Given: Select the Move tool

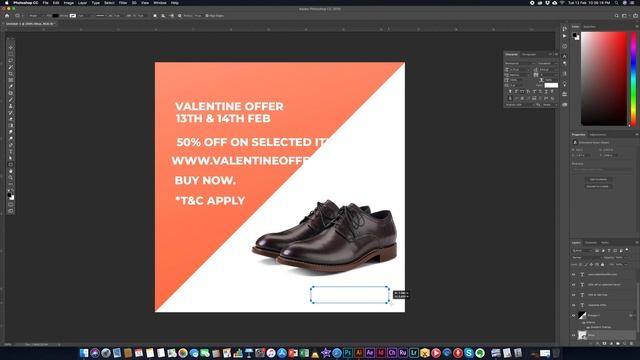Looking at the screenshot, I should [x=11, y=47].
